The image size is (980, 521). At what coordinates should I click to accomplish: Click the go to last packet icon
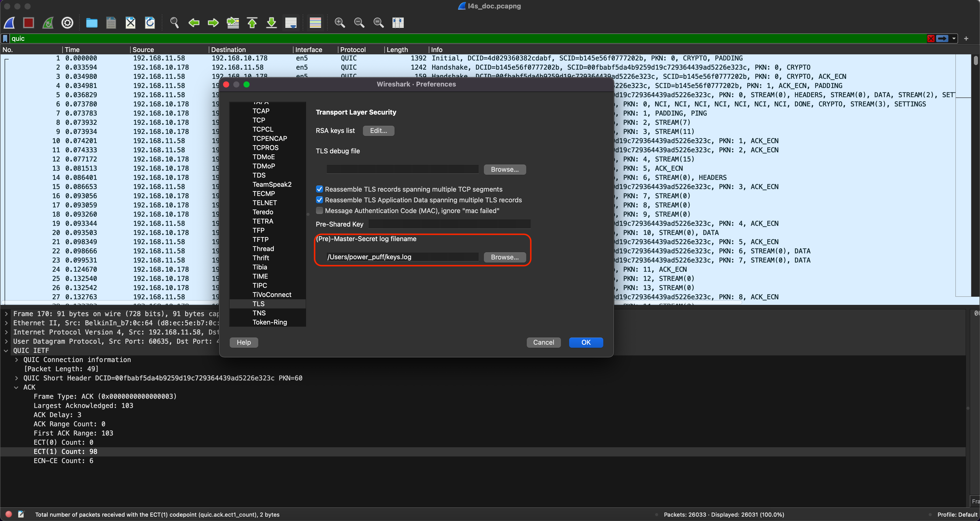[271, 23]
